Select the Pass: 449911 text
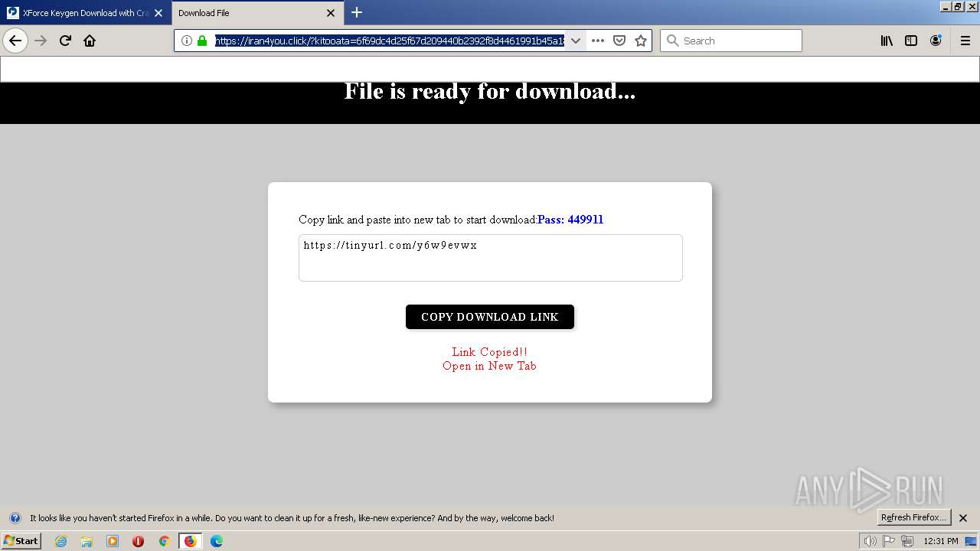Screen dimensions: 980x551 pyautogui.click(x=570, y=220)
